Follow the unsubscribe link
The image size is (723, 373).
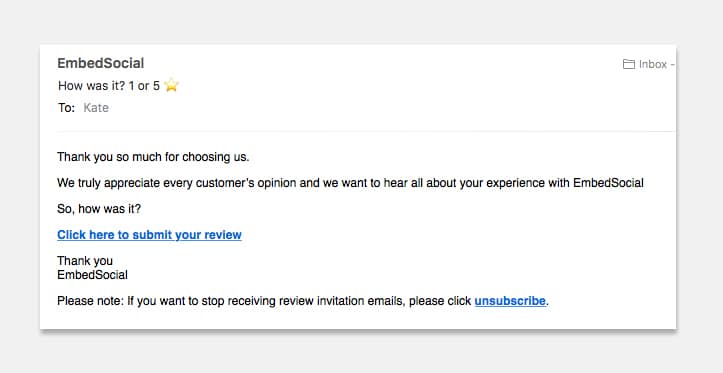pos(510,301)
